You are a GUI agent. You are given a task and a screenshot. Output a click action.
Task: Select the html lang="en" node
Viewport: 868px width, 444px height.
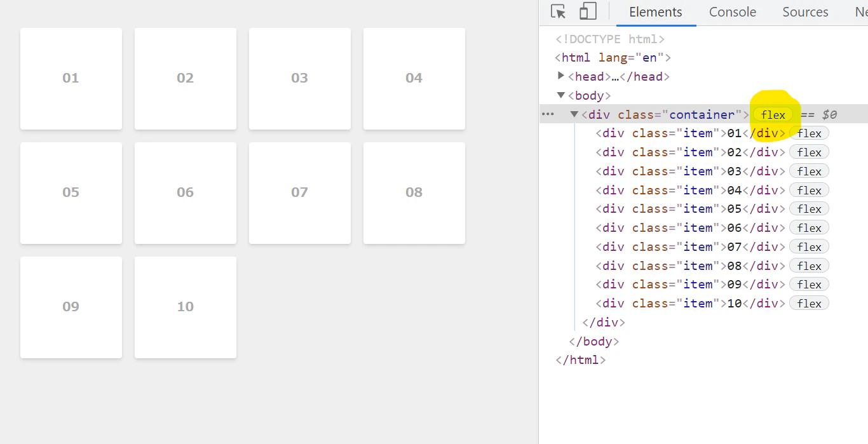613,58
